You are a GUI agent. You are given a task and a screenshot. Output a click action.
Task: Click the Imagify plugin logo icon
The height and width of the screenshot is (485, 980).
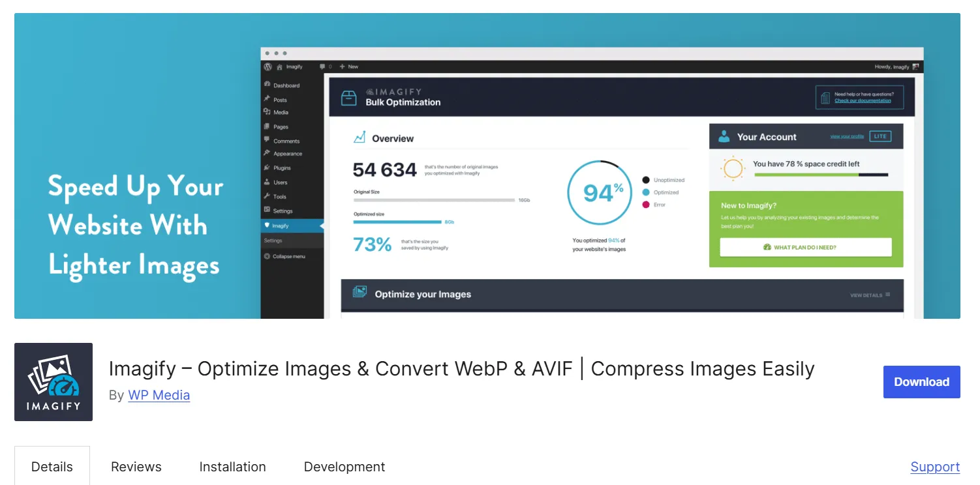(x=54, y=382)
